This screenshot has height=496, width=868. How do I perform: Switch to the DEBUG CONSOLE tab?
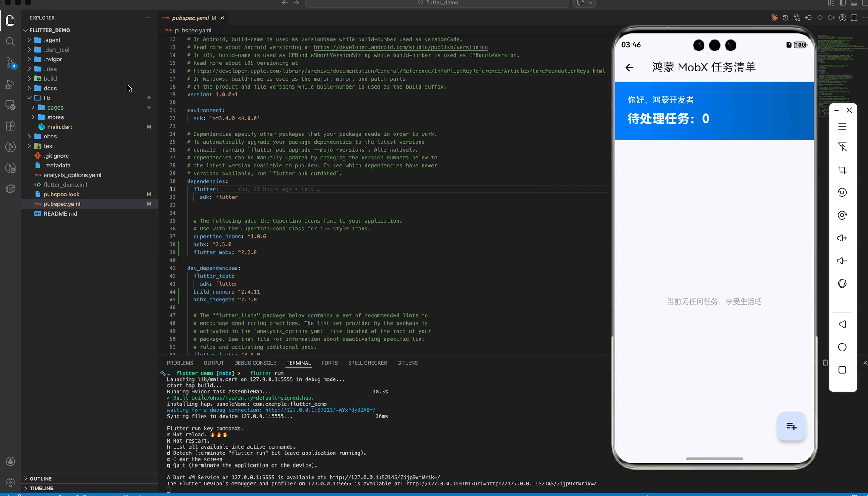tap(255, 363)
